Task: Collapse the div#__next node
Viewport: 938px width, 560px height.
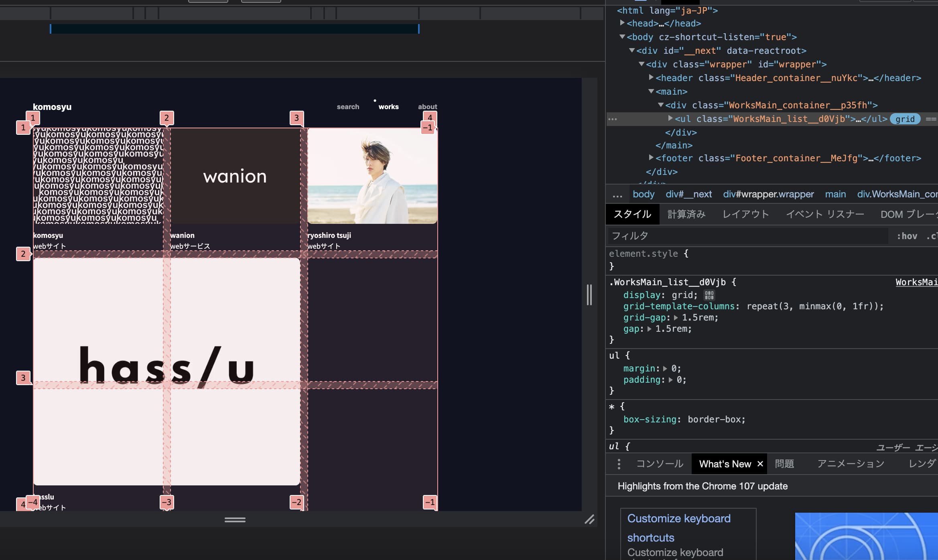Action: (x=632, y=50)
